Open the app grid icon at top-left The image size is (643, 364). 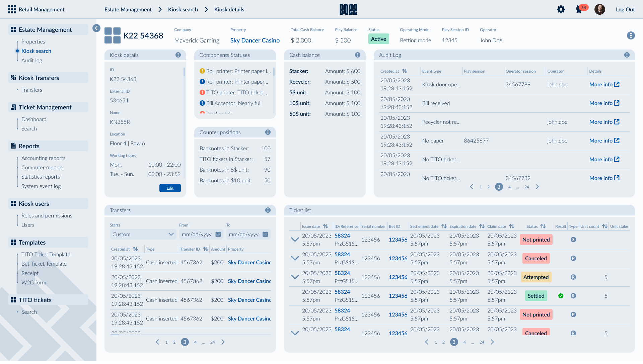click(x=12, y=9)
